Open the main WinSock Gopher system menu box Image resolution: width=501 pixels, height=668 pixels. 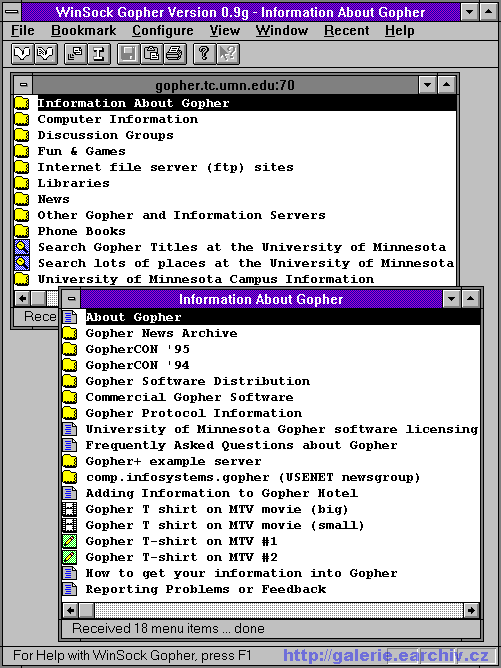point(11,12)
